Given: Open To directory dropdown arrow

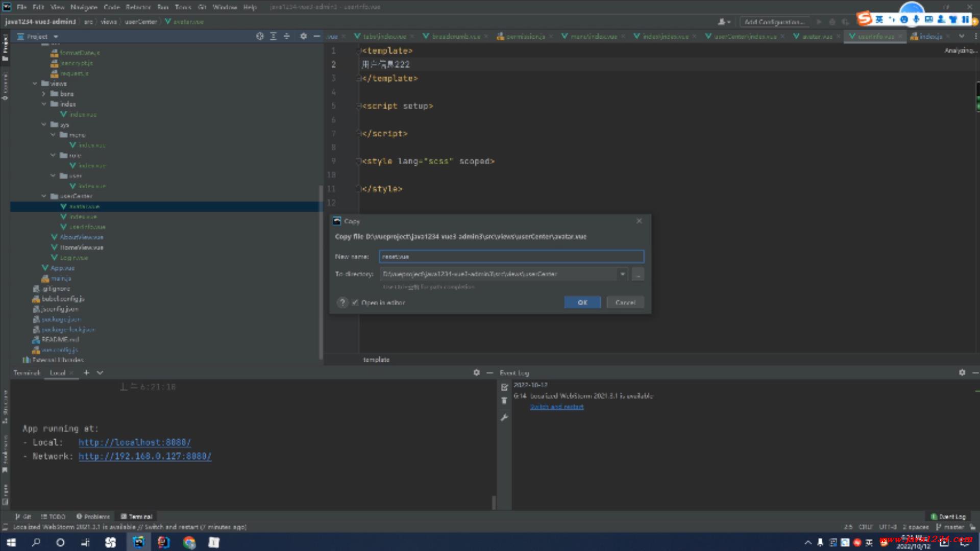Looking at the screenshot, I should [x=622, y=274].
